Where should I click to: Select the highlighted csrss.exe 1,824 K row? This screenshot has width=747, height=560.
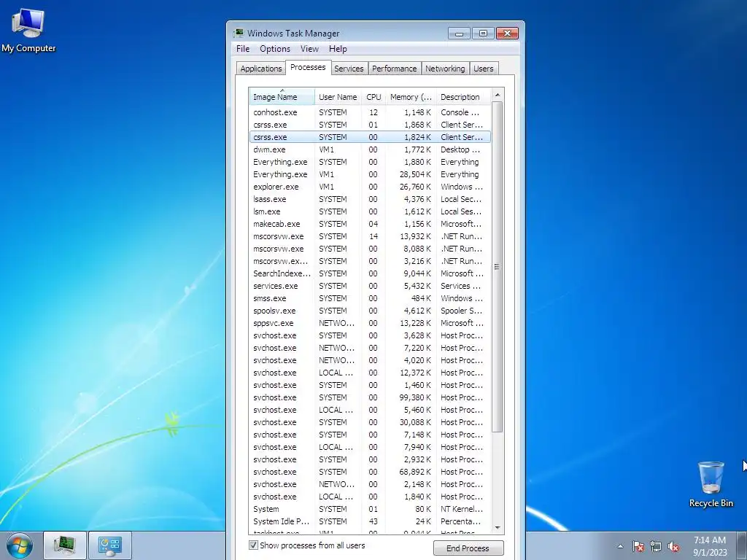(370, 137)
